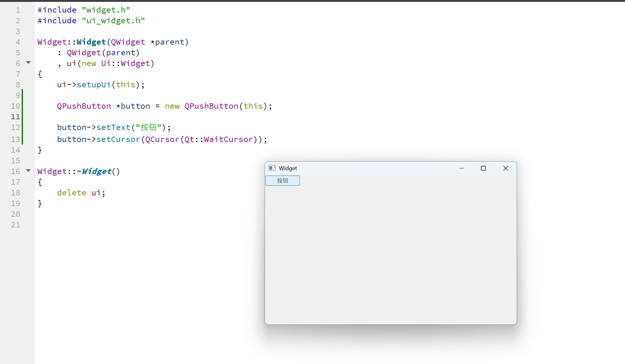Image resolution: width=625 pixels, height=364 pixels.
Task: Click the maximize icon on Widget window
Action: tap(483, 168)
